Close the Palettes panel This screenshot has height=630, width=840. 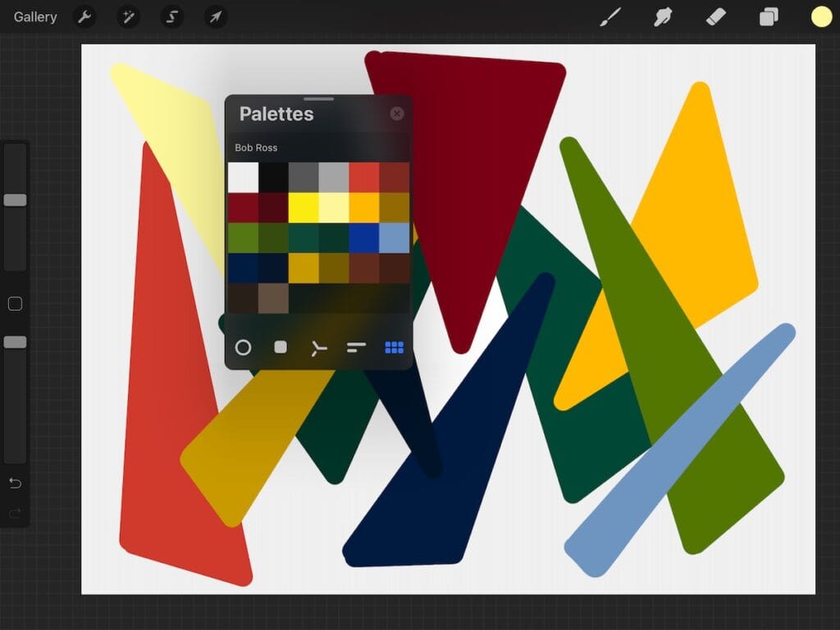tap(397, 113)
